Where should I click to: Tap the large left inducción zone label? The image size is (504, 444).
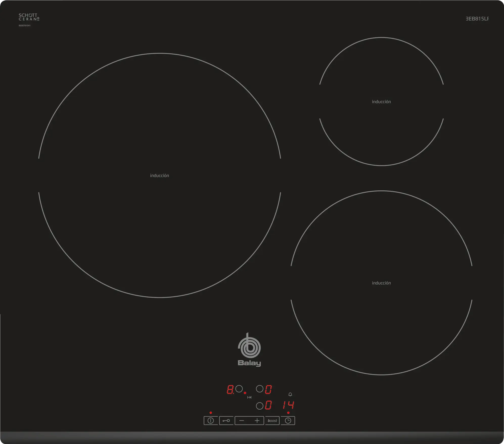159,175
